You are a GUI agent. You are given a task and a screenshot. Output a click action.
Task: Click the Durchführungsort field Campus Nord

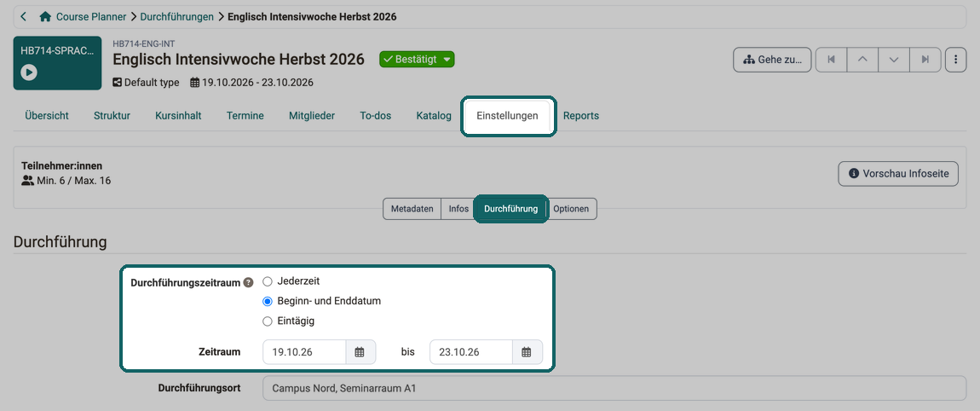(x=614, y=388)
